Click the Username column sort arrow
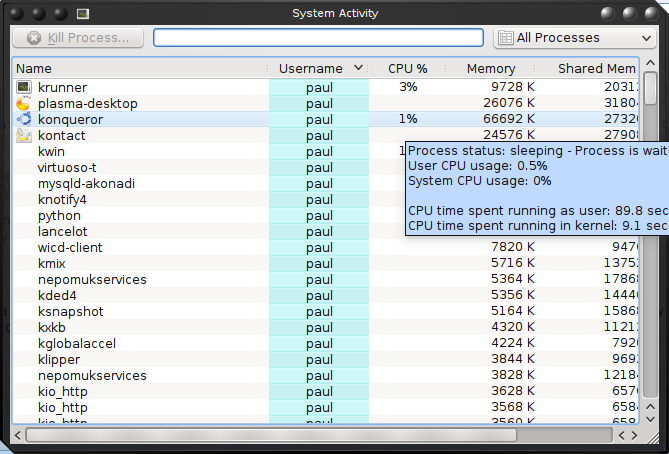 click(x=359, y=69)
